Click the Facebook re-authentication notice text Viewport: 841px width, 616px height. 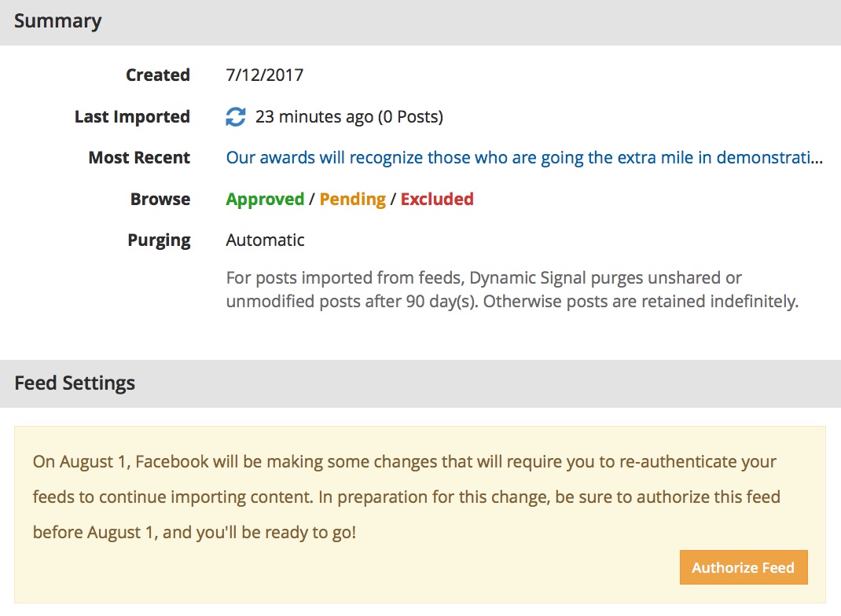406,497
